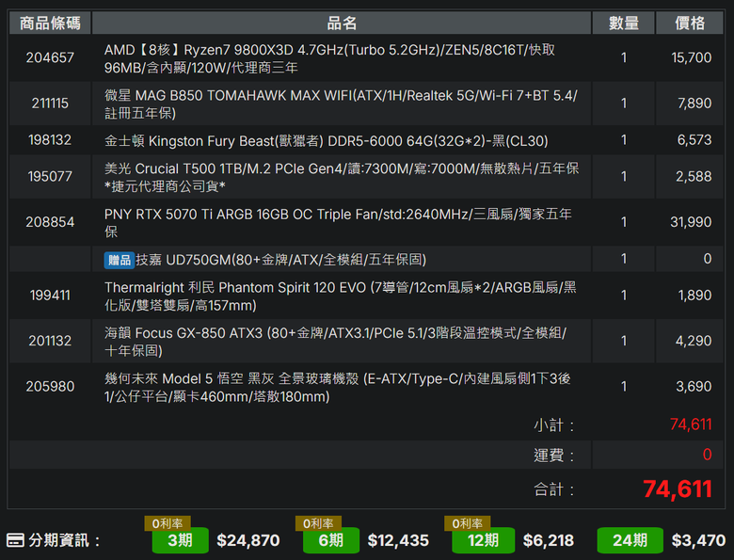Click the 數量 column header
734x560 pixels.
pos(624,23)
